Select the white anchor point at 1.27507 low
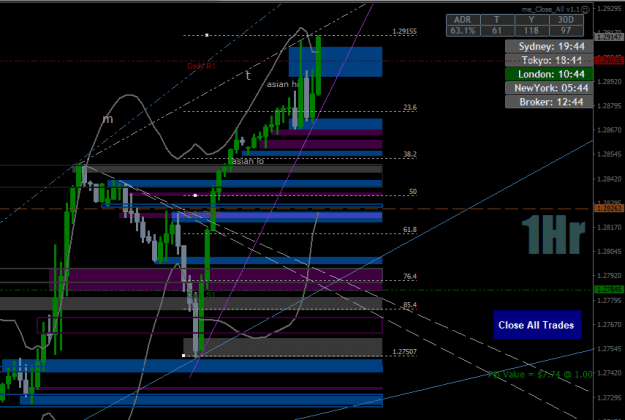This screenshot has width=625, height=420. [x=183, y=355]
